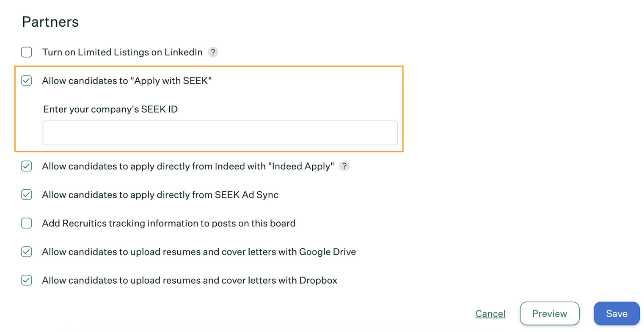
Task: Click the Partners section heading
Action: 50,22
